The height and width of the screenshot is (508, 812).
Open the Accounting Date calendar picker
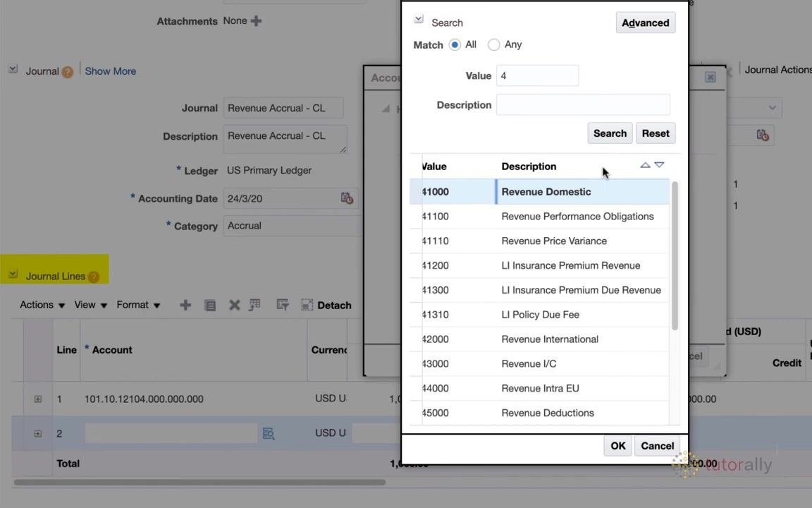(347, 198)
